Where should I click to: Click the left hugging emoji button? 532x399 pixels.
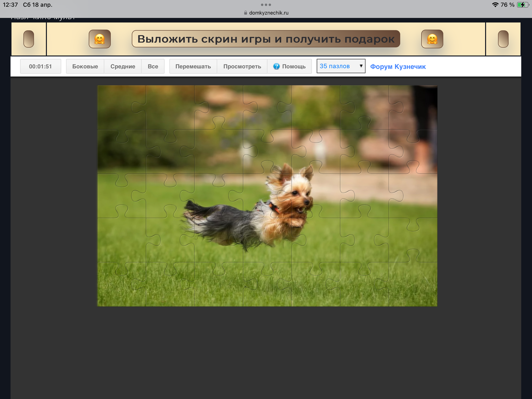pyautogui.click(x=100, y=39)
